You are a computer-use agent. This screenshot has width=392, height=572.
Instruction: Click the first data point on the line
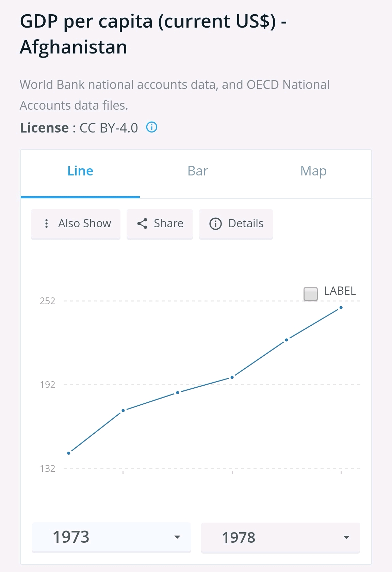[69, 453]
